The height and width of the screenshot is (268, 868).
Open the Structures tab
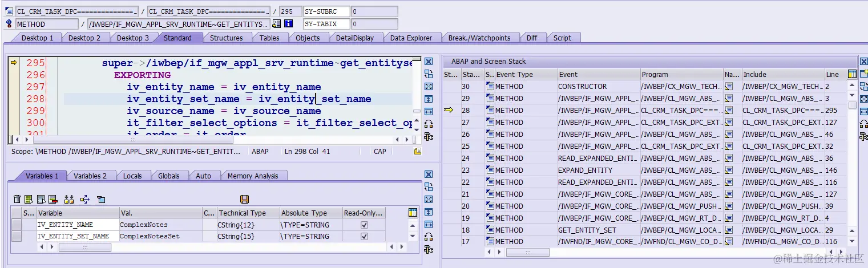[227, 38]
